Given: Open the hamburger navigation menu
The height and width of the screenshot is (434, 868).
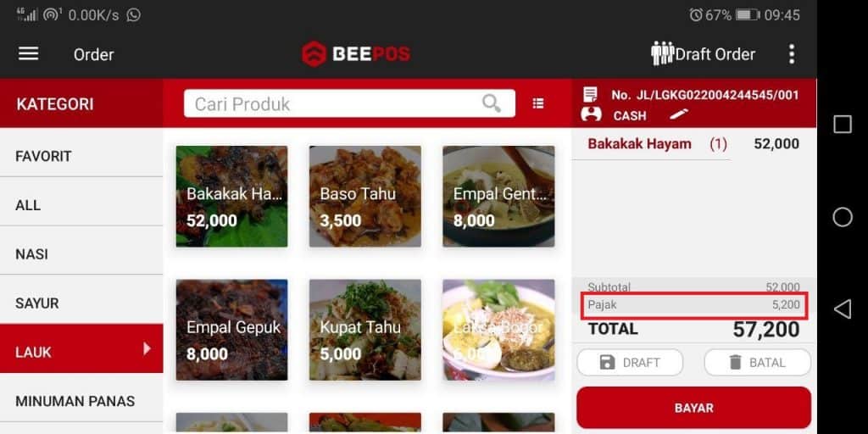Looking at the screenshot, I should click(28, 53).
